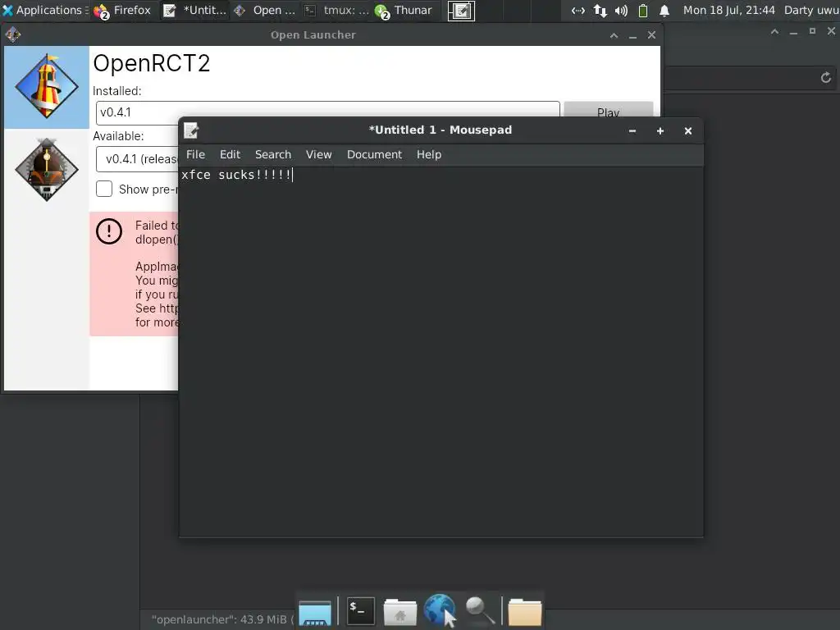This screenshot has width=840, height=630.
Task: Open the folder icon at dock's right end
Action: pos(524,612)
